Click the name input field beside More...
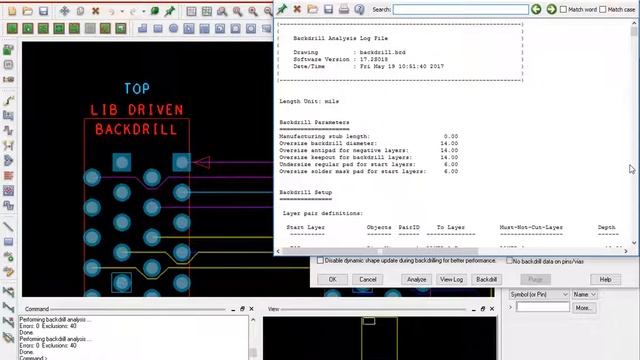 click(x=543, y=307)
